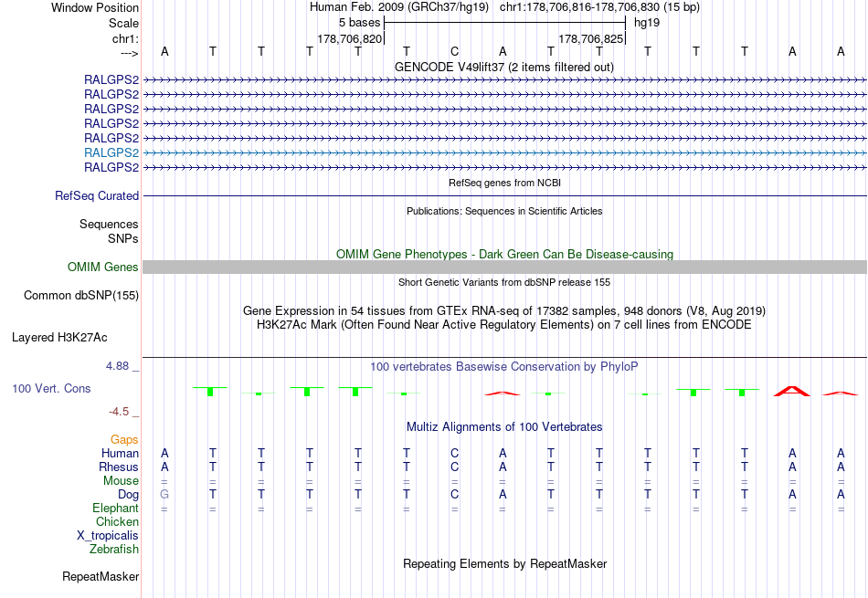Image resolution: width=868 pixels, height=598 pixels.
Task: Click 100 vertebrates Basewise Conservation title
Action: coord(504,366)
